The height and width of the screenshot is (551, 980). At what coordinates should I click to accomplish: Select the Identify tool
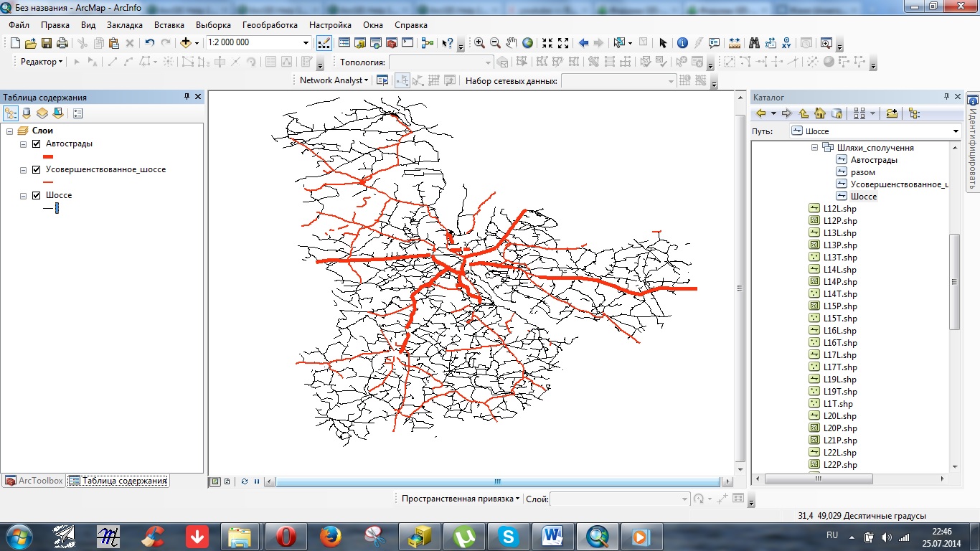click(682, 43)
